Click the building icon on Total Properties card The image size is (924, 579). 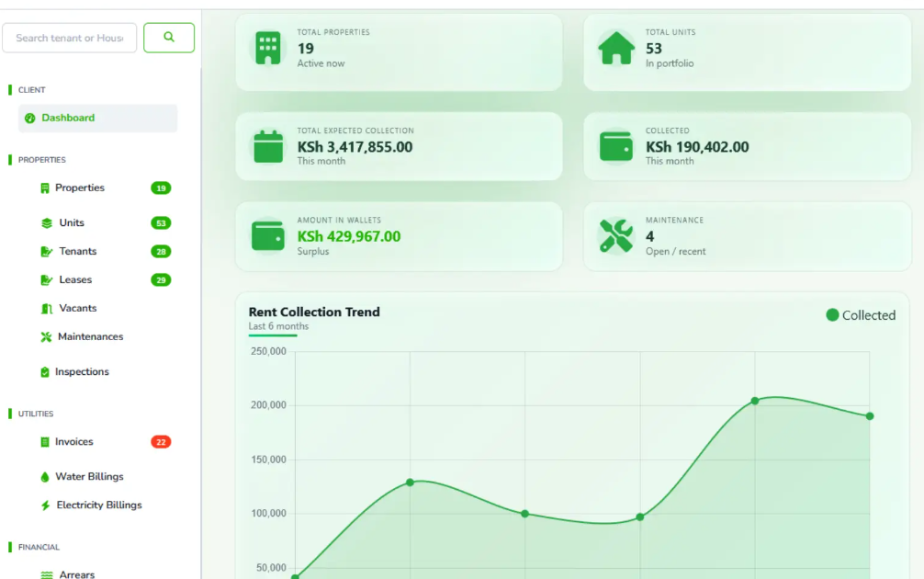(x=266, y=48)
